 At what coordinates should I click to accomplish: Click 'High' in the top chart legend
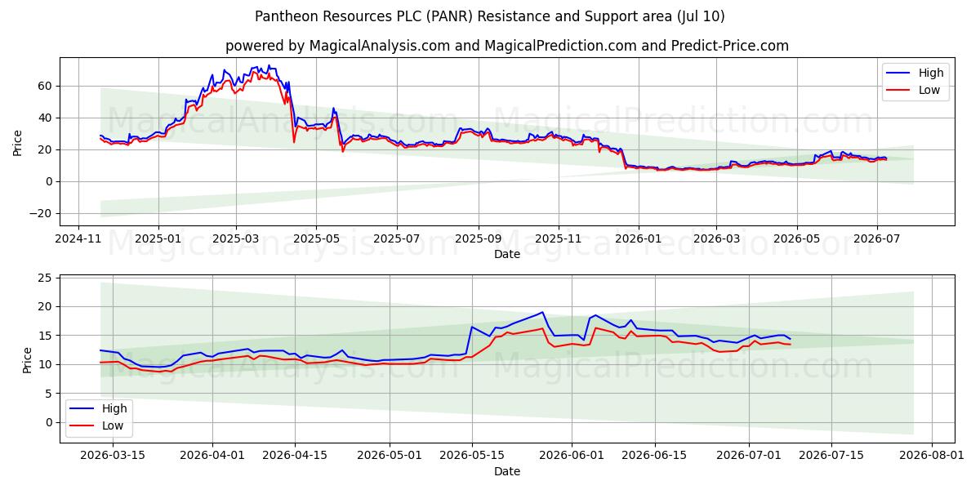pyautogui.click(x=931, y=73)
